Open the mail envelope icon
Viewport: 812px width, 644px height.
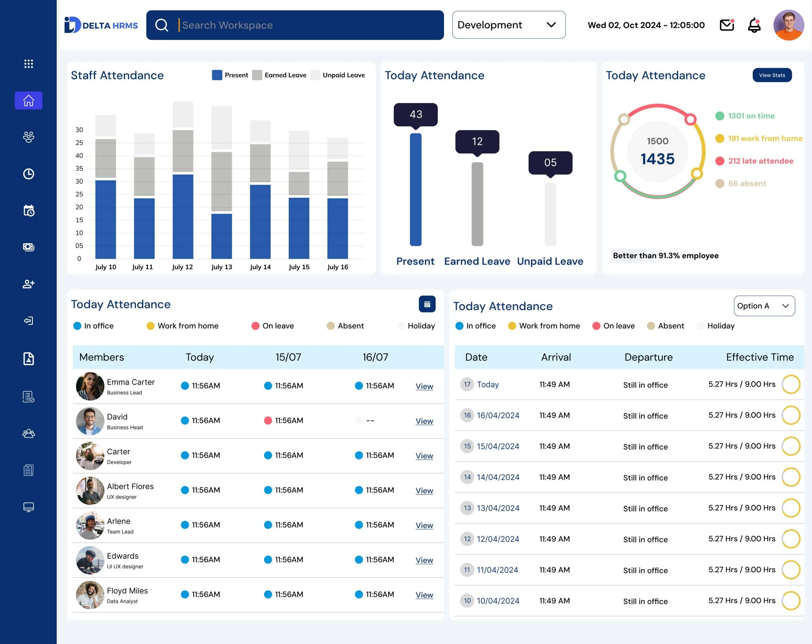pos(727,25)
